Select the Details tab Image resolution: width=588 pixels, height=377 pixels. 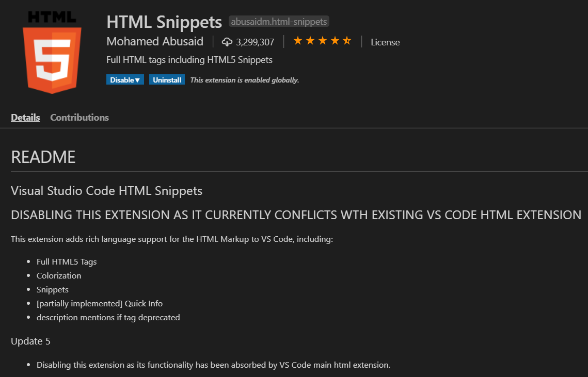point(25,118)
